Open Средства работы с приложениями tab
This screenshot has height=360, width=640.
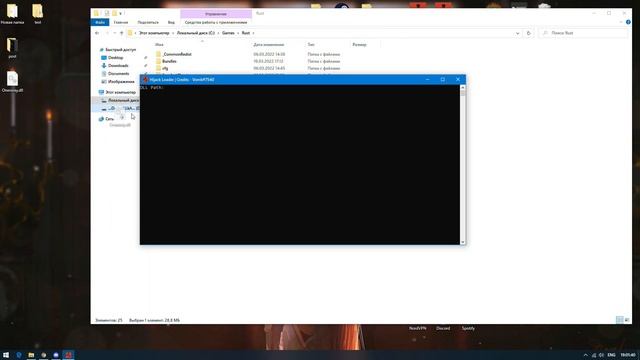[x=216, y=22]
